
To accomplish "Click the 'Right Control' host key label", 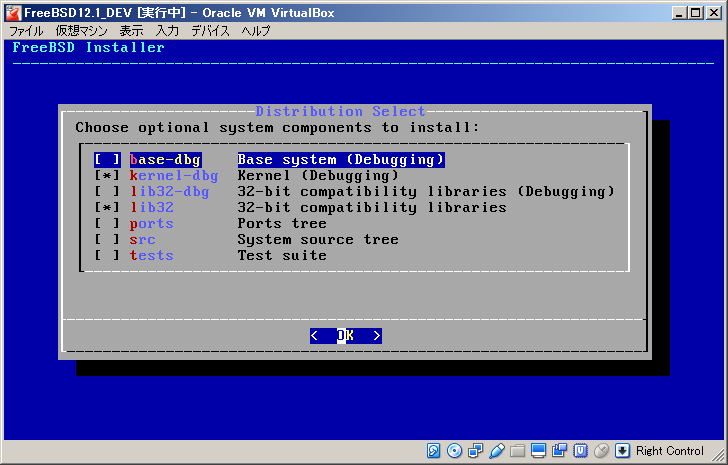I will coord(670,451).
